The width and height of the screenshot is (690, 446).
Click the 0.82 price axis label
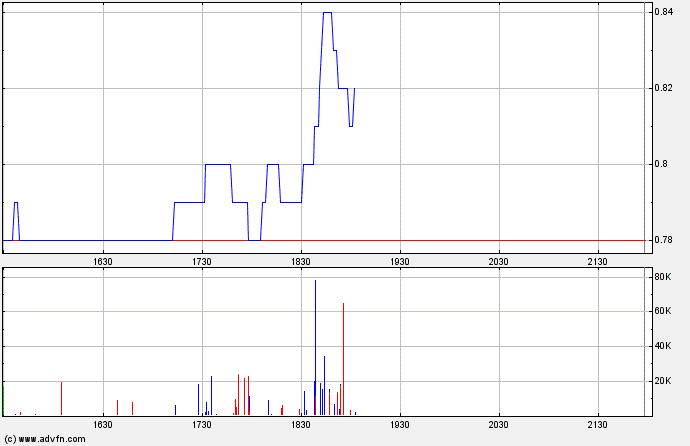[663, 88]
